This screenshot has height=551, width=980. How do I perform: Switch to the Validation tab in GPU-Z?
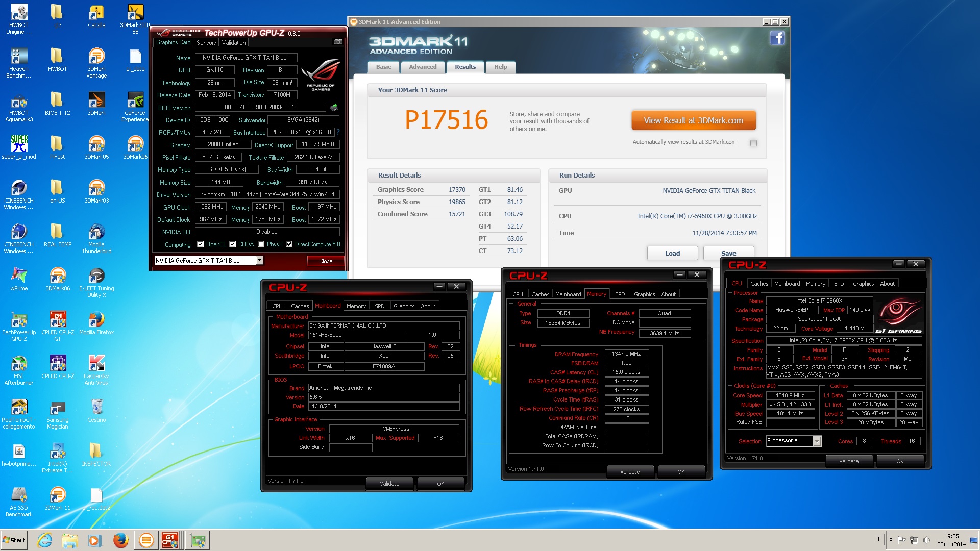(x=233, y=43)
